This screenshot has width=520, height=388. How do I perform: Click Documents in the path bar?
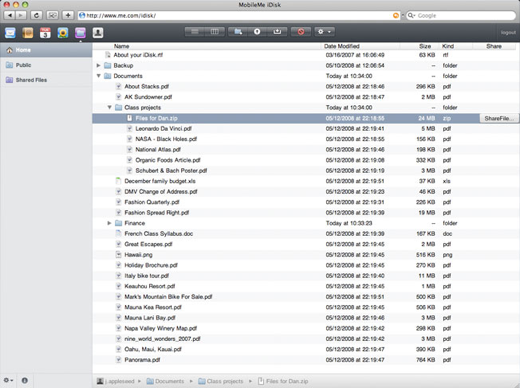pos(165,381)
